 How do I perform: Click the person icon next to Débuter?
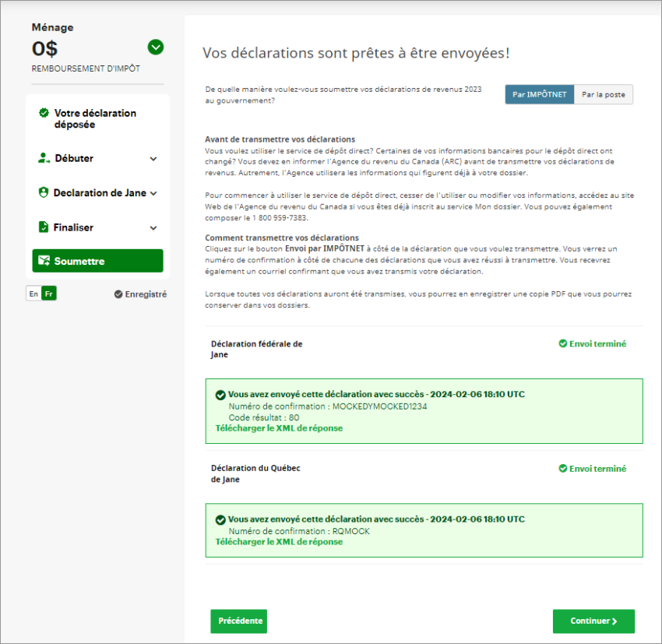coord(44,158)
